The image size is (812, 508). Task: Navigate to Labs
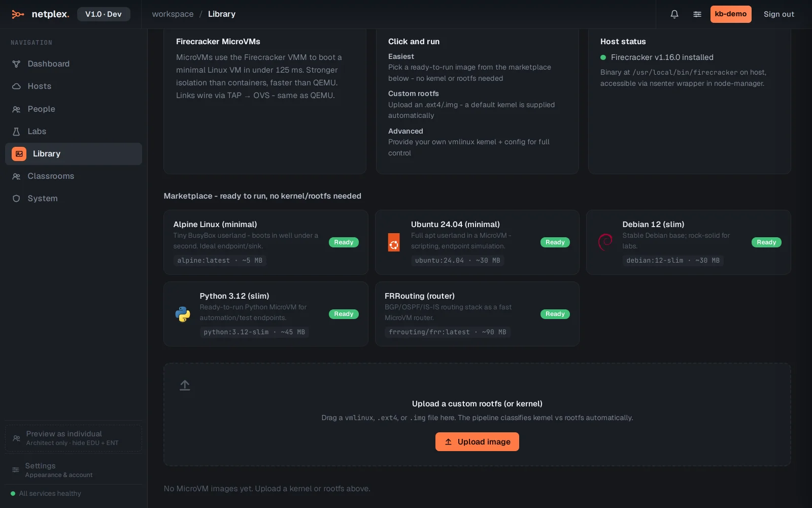point(74,132)
